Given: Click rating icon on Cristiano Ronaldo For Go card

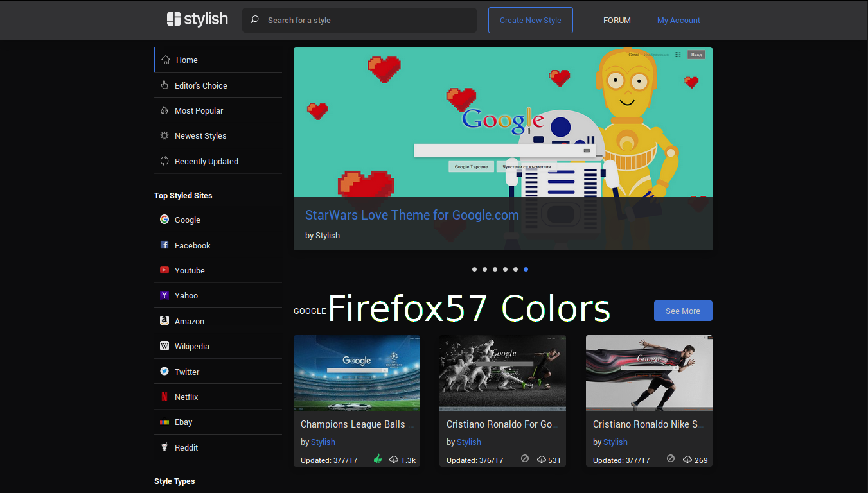Looking at the screenshot, I should coord(525,459).
